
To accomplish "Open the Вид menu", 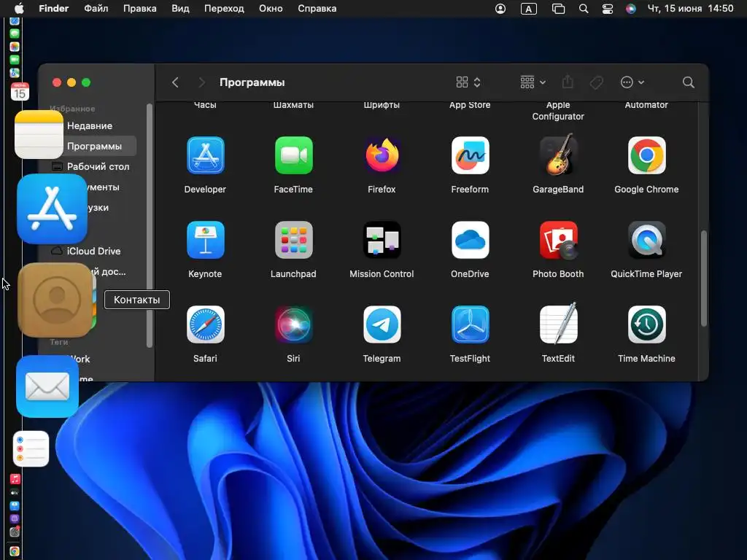I will click(180, 9).
